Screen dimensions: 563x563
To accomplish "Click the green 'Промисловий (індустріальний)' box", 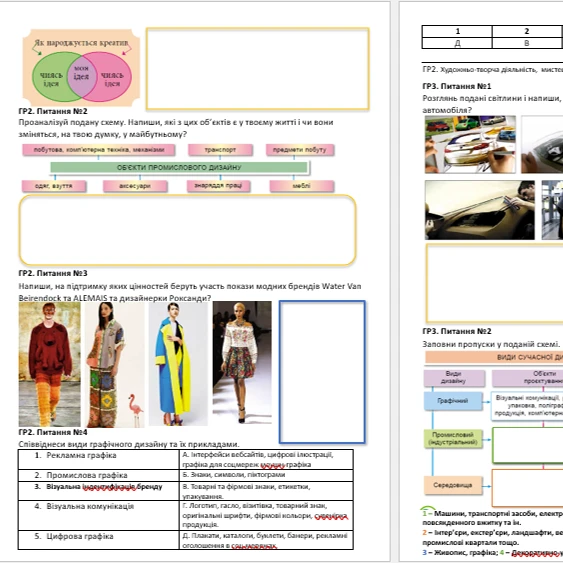I will [x=453, y=438].
